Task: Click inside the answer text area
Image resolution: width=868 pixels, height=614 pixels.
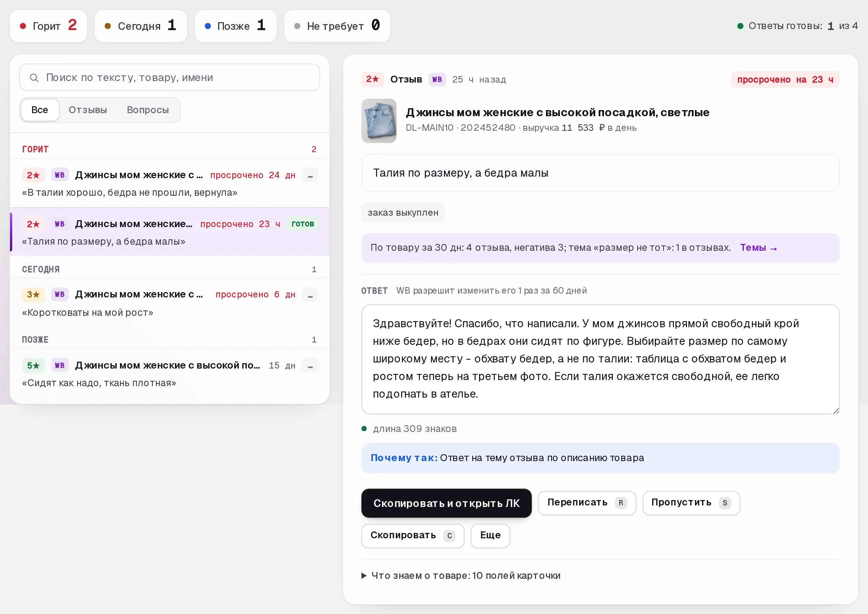Action: (x=600, y=359)
